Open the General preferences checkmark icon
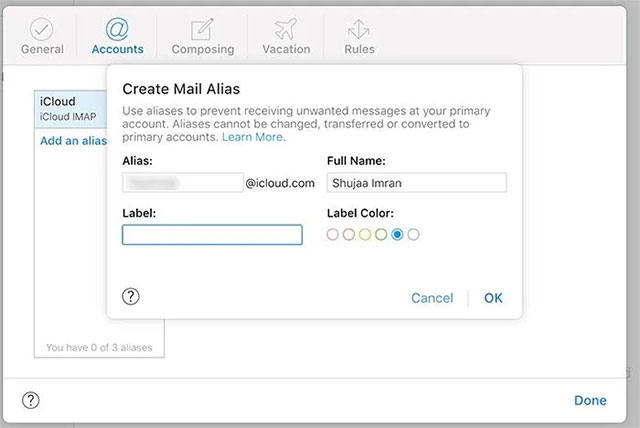The image size is (640, 428). (x=42, y=29)
